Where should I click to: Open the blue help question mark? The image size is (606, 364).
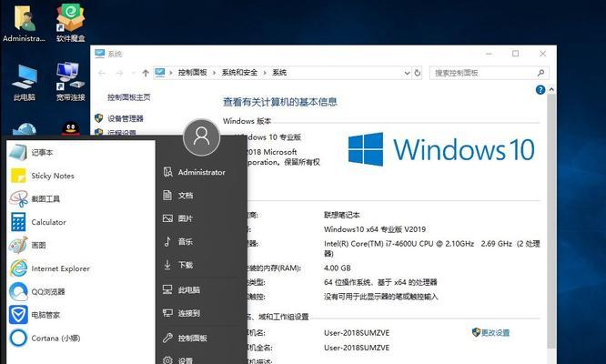click(540, 90)
